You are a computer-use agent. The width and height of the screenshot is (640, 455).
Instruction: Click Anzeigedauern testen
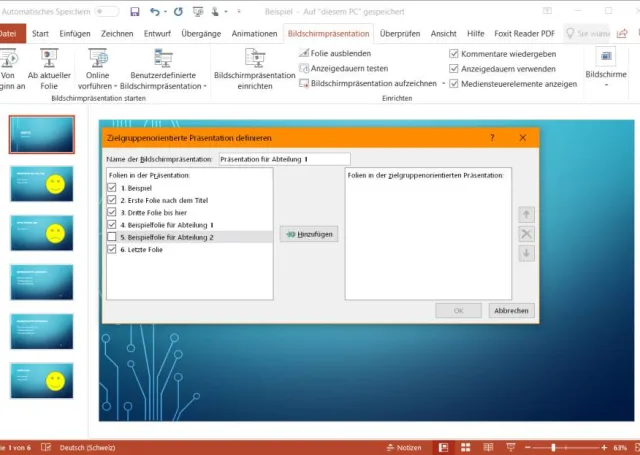(x=344, y=68)
